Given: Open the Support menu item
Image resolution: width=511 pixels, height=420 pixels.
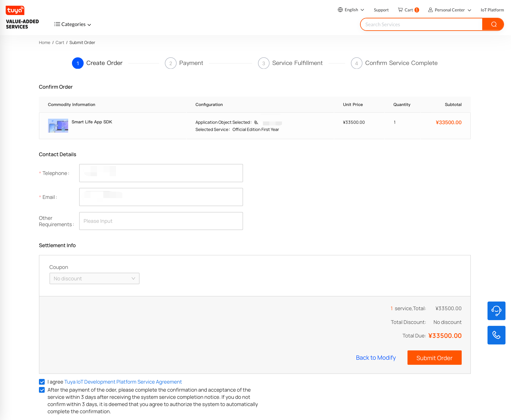Looking at the screenshot, I should [x=381, y=10].
